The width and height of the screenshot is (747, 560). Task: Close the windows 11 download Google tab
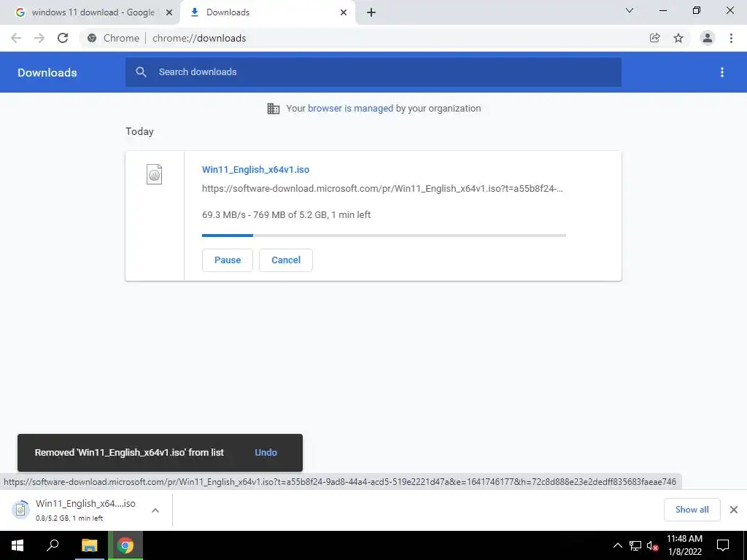pos(169,12)
